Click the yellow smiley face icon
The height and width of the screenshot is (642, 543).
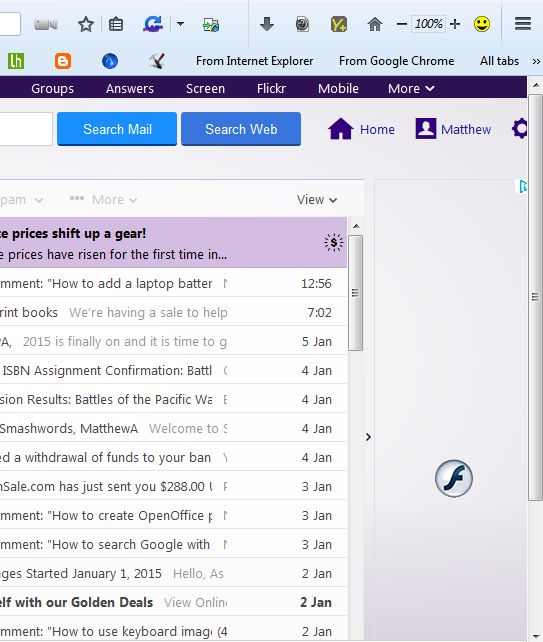pyautogui.click(x=482, y=24)
